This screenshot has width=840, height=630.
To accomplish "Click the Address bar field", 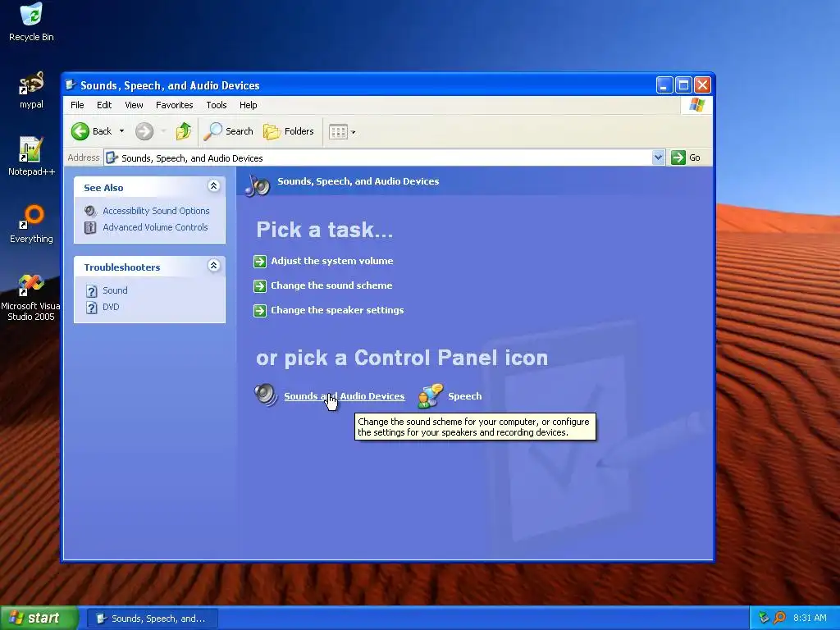I will coord(378,157).
